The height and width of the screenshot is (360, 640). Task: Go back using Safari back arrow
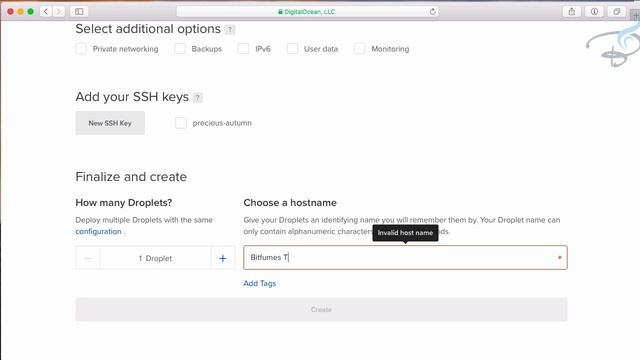tap(46, 11)
